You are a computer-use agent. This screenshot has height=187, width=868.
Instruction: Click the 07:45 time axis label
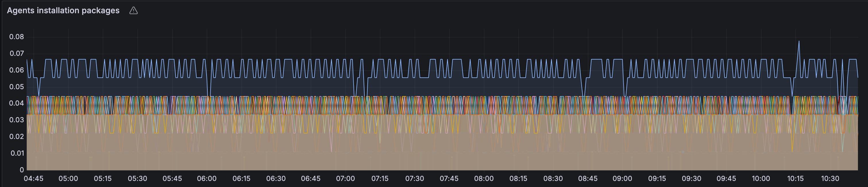(449, 179)
